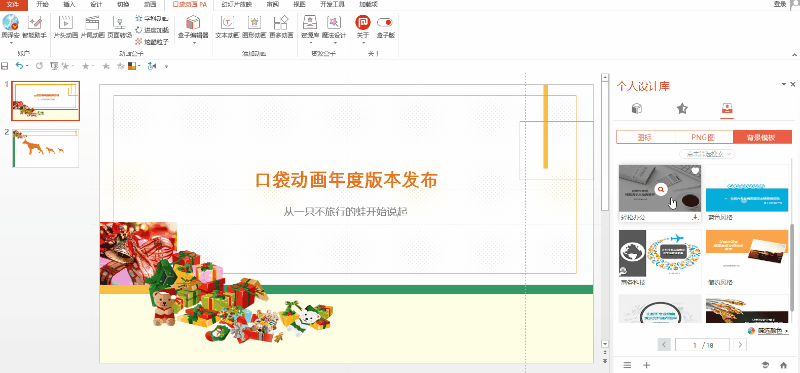This screenshot has width=800, height=373.
Task: Switch to PNG图 category tab
Action: [704, 137]
